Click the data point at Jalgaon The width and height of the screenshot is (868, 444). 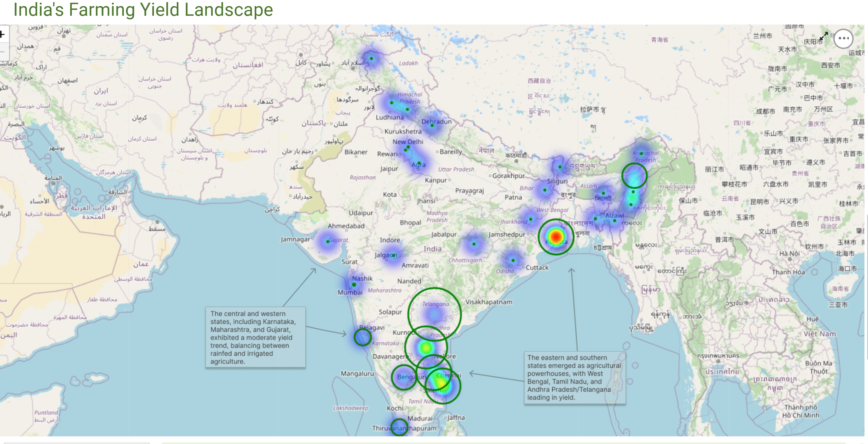[x=393, y=255]
